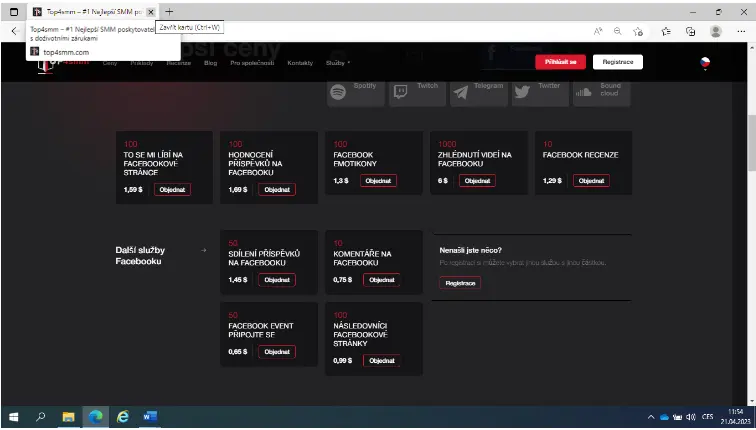
Task: Click the 1,59 $ price text
Action: click(x=133, y=190)
